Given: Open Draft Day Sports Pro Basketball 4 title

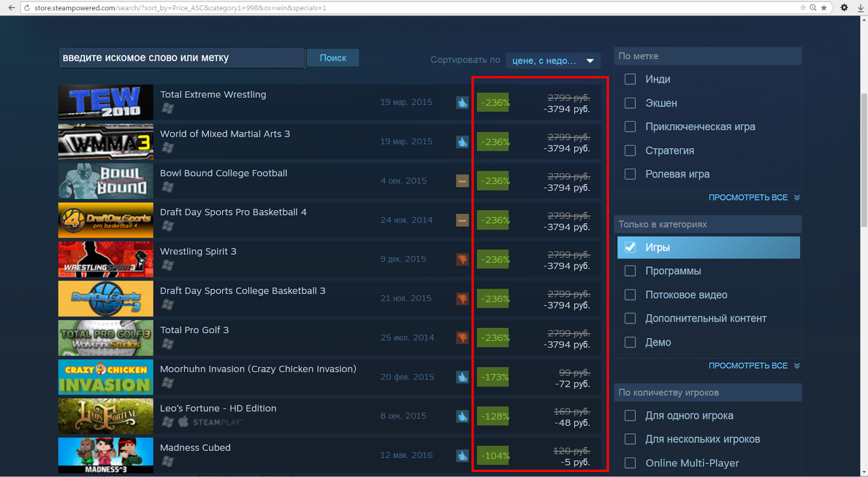Looking at the screenshot, I should [233, 212].
